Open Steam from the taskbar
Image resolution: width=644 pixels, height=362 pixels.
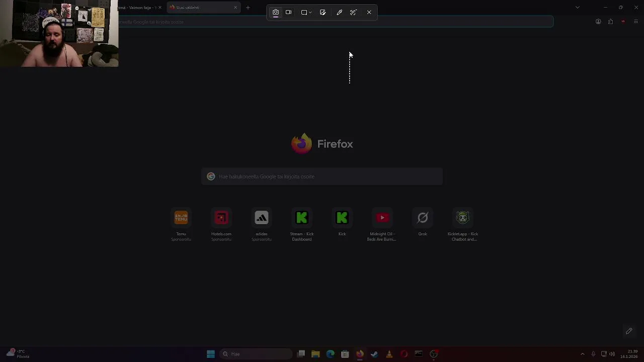[x=374, y=354]
